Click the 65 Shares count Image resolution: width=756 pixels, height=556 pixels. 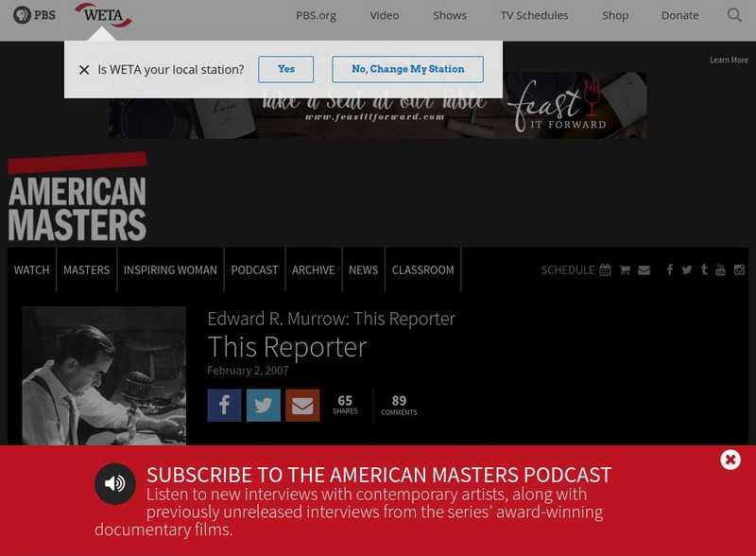click(345, 405)
